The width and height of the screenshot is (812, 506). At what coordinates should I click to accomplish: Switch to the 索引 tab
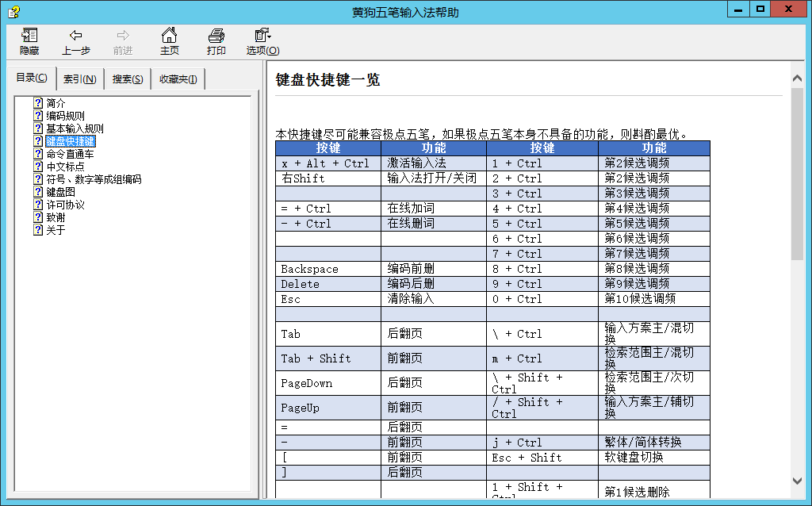pyautogui.click(x=79, y=79)
